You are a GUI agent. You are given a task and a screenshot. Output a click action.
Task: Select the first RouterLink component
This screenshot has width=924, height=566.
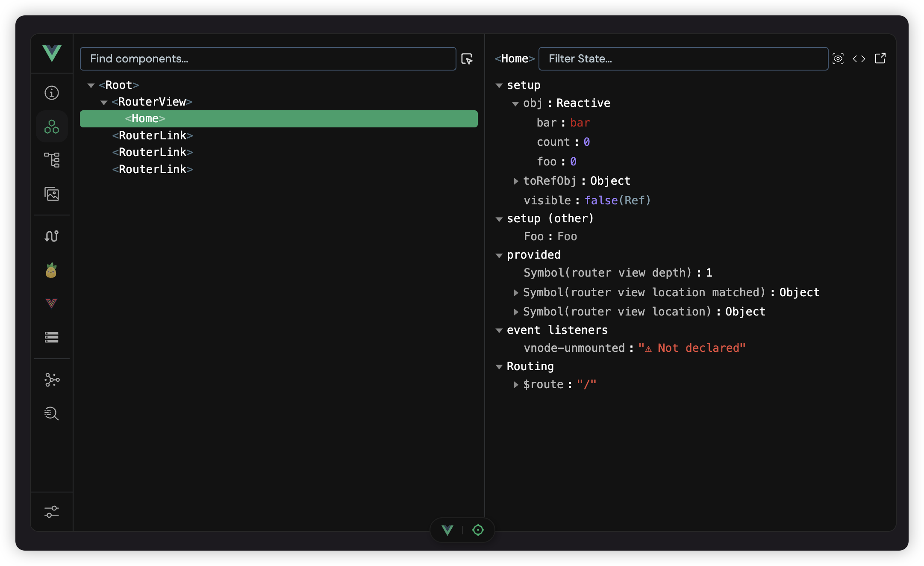(x=153, y=136)
